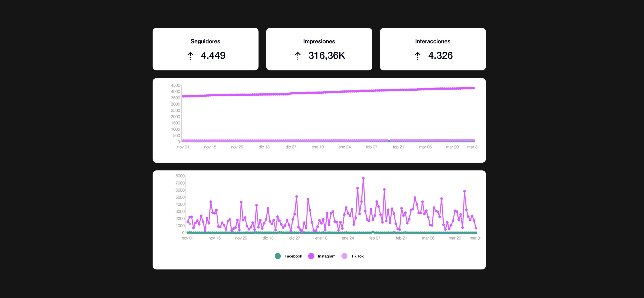Toggle the Instagram legend swatch

[311, 256]
